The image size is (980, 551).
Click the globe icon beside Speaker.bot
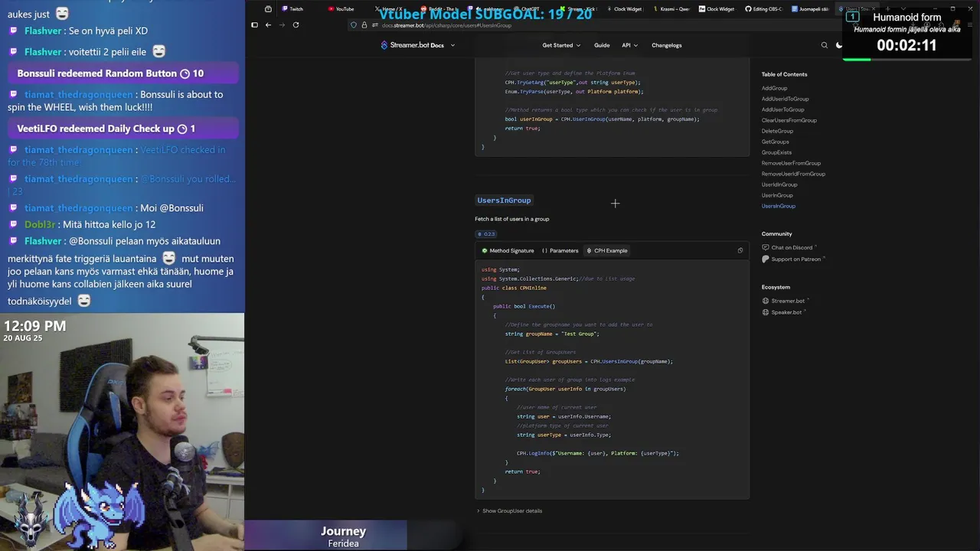766,312
